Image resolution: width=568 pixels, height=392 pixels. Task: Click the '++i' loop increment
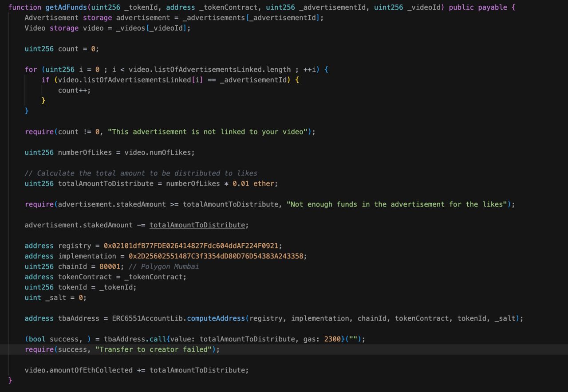[x=310, y=70]
